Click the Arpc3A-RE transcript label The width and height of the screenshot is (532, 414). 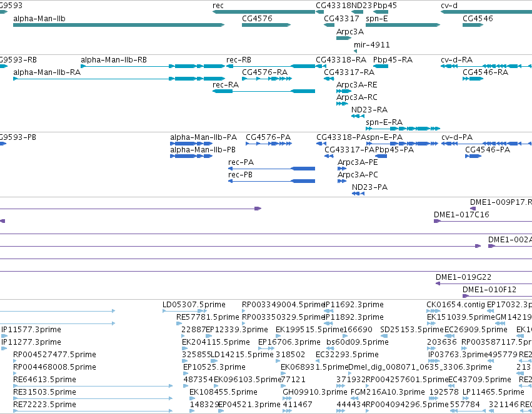tap(356, 85)
